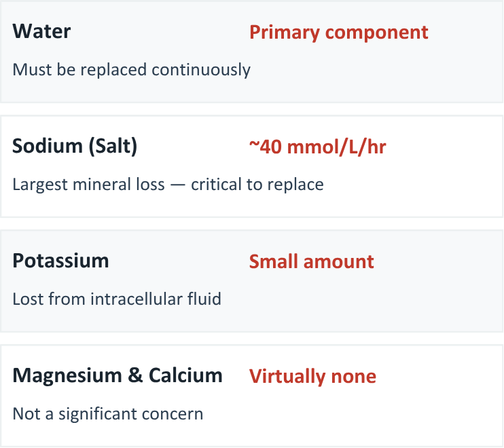Click 'Must be replaced continuously' text
Viewport: 504px width, 448px height.
pos(131,69)
